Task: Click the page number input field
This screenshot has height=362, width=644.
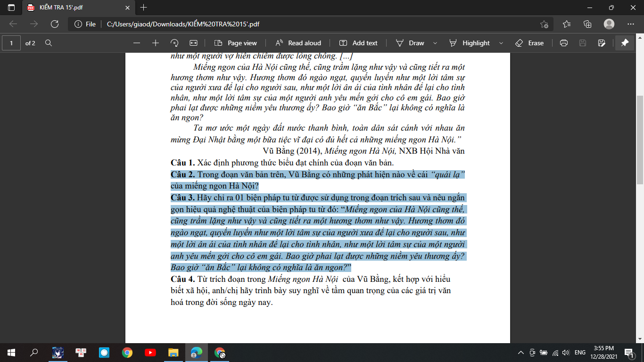Action: [11, 43]
